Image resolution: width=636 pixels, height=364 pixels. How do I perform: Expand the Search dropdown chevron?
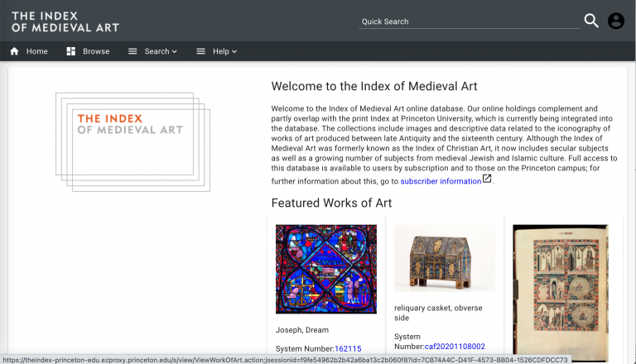pos(175,51)
